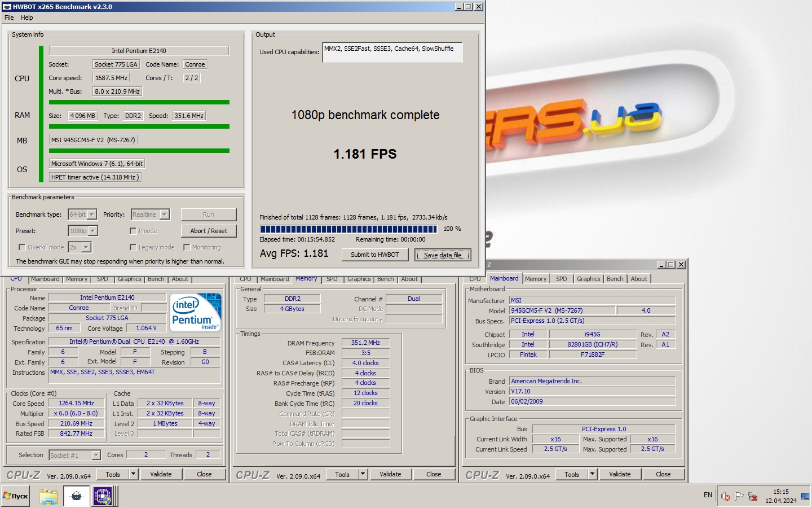Screen dimensions: 812x508
Task: Click Tools button in the left CPU-Z window
Action: point(113,474)
